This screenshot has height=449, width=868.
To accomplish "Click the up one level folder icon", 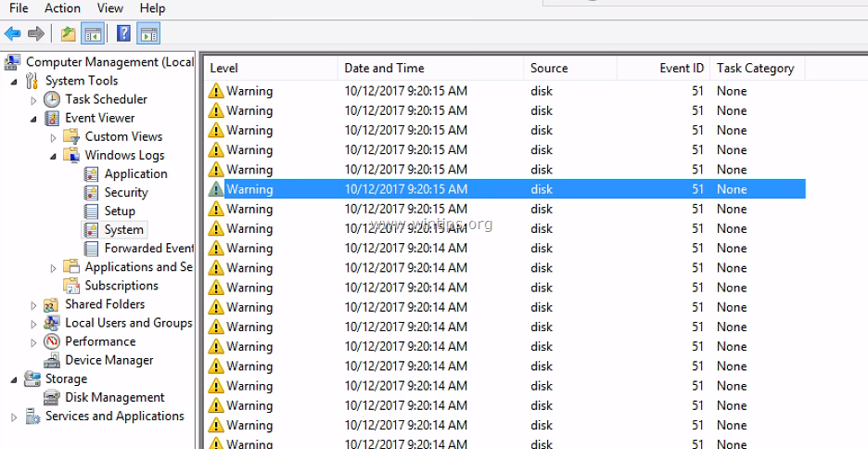I will point(69,33).
